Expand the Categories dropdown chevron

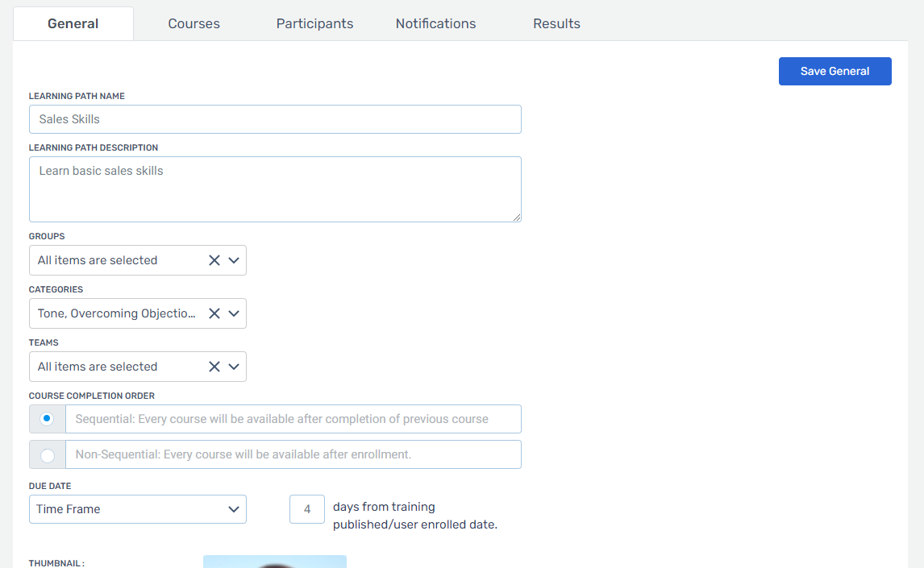point(234,313)
